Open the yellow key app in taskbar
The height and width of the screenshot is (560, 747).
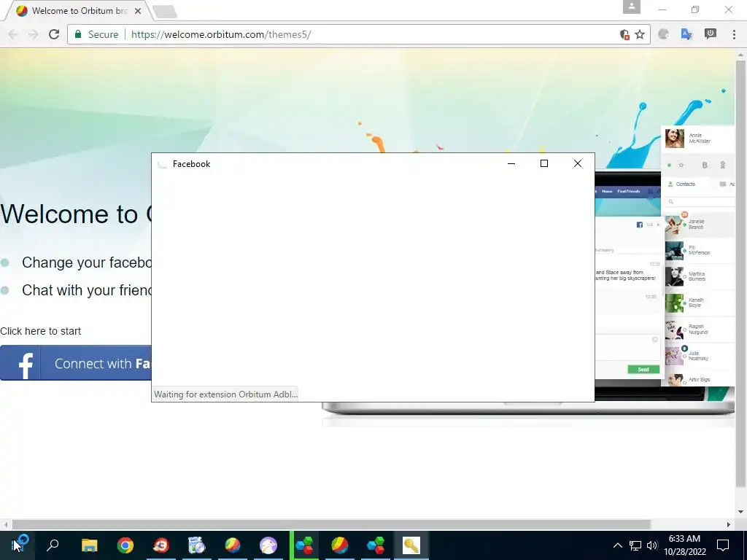(x=411, y=545)
